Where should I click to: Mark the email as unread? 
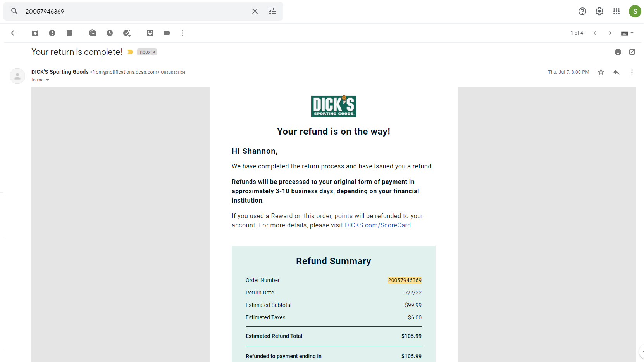(93, 33)
